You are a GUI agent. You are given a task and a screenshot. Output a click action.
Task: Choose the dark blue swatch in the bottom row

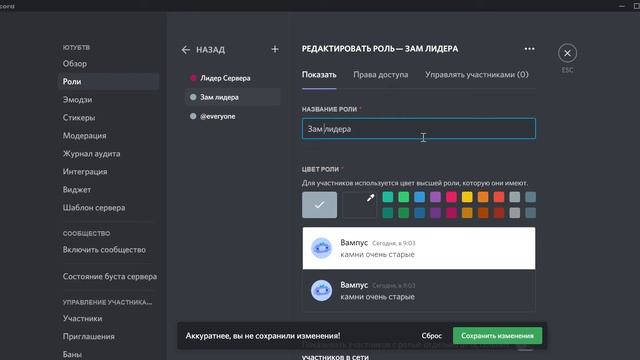(420, 213)
